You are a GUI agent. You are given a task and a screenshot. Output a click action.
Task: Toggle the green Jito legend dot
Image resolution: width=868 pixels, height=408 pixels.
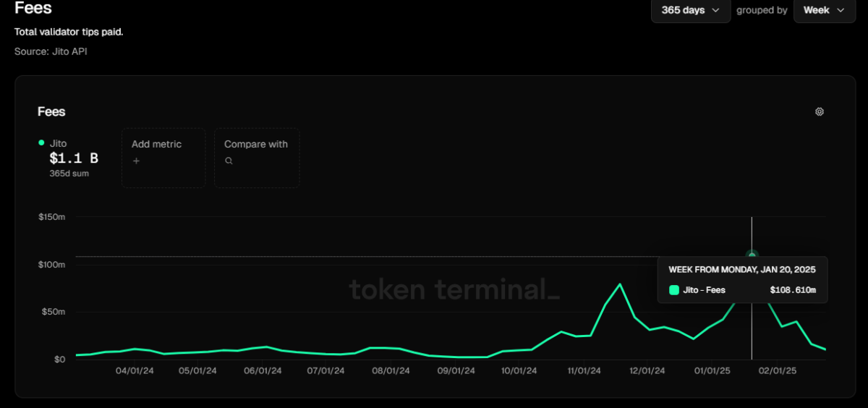pos(41,143)
